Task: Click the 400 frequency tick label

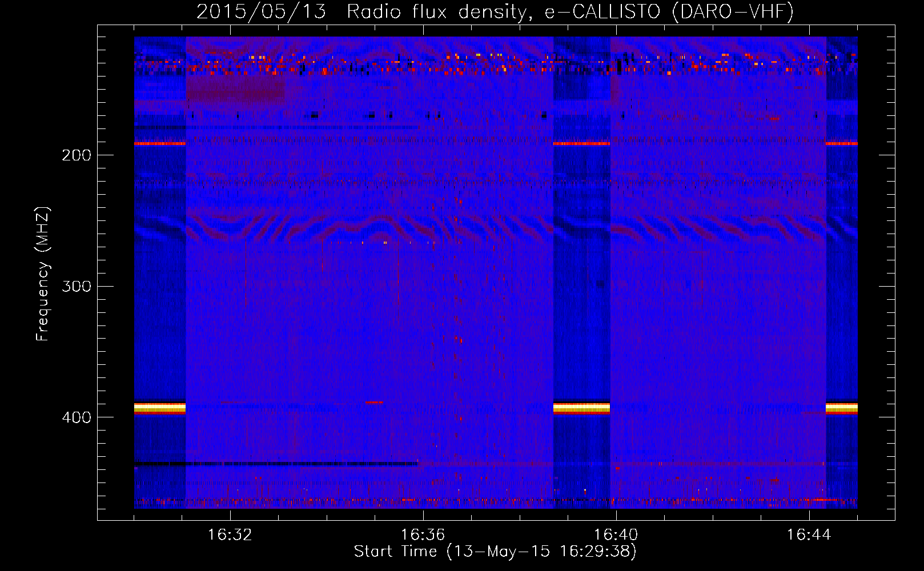Action: [77, 417]
